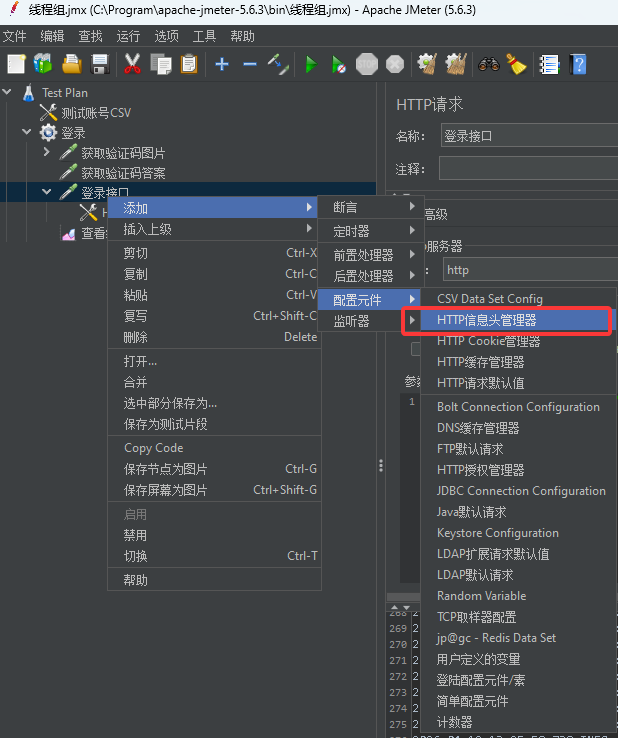The image size is (618, 738).
Task: Select the Test Plan flask icon
Action: pyautogui.click(x=29, y=93)
